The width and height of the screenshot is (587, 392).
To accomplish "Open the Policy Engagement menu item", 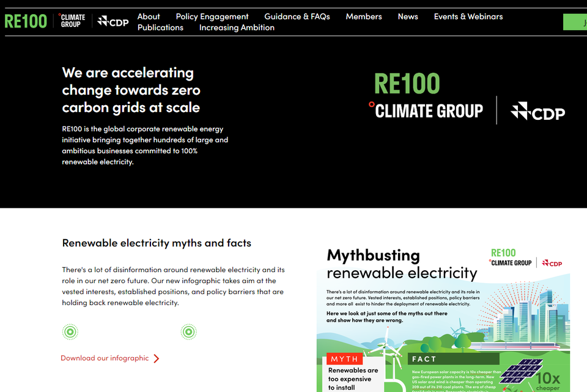I will pyautogui.click(x=212, y=17).
